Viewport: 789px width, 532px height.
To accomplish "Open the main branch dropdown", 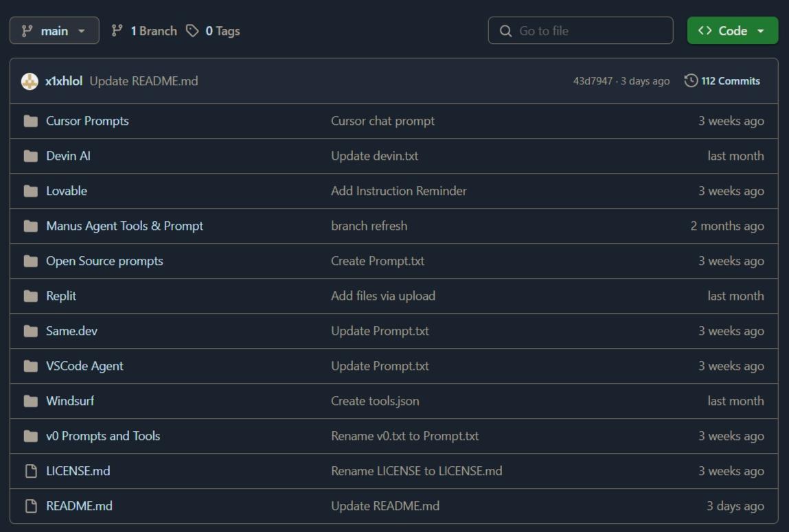I will [x=54, y=31].
